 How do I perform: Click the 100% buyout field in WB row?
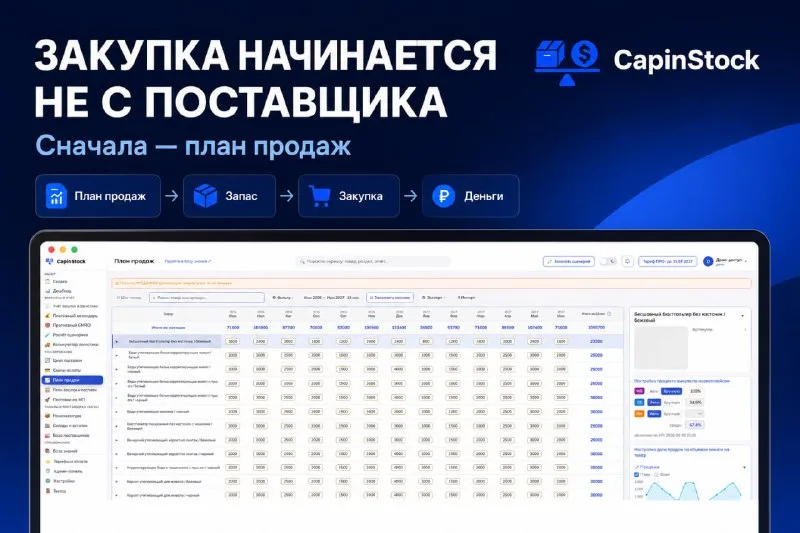(x=695, y=391)
